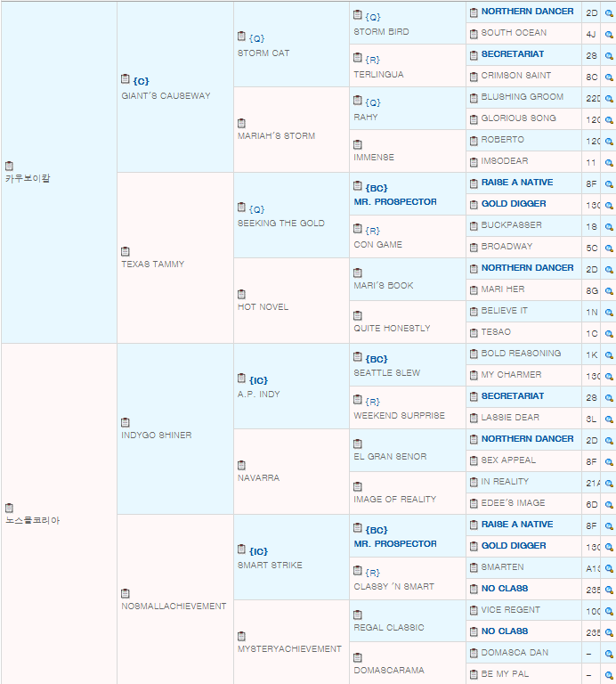Screen dimensions: 616x684
Task: Open the MR. PROSPECTOR link under SEEKING THE GOLD
Action: [395, 202]
